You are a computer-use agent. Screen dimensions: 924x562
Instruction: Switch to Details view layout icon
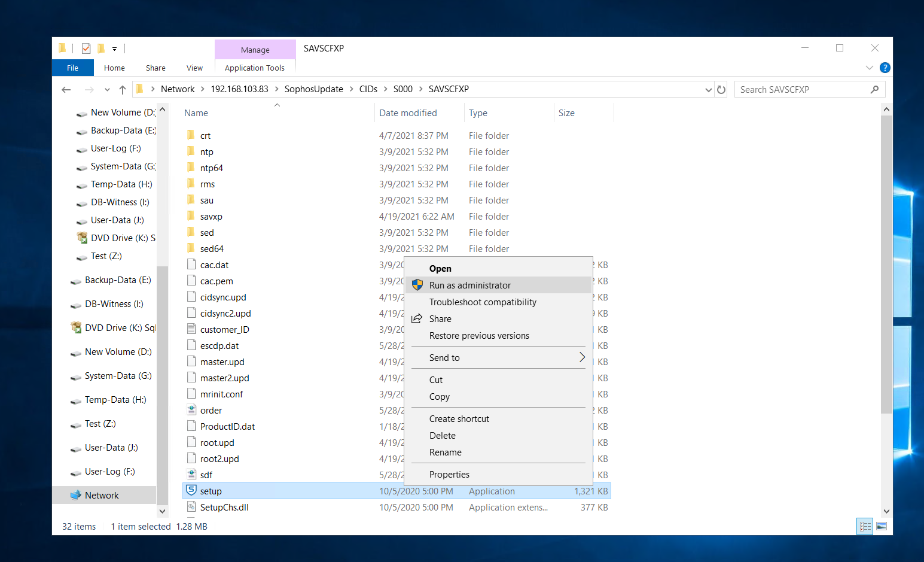(x=865, y=527)
